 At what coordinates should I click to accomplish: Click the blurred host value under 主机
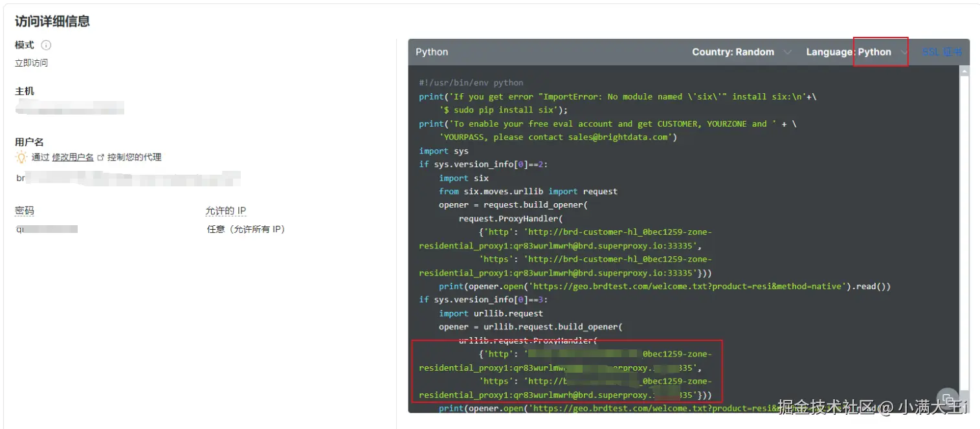70,107
